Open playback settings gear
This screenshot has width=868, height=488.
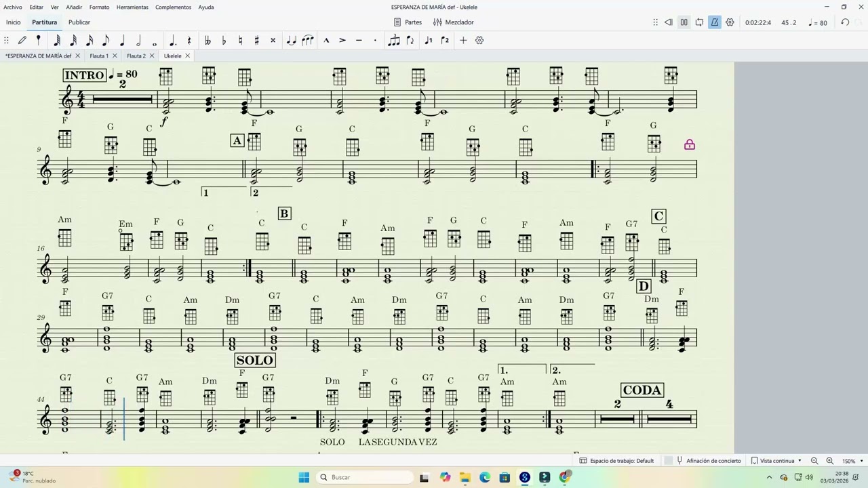(730, 22)
